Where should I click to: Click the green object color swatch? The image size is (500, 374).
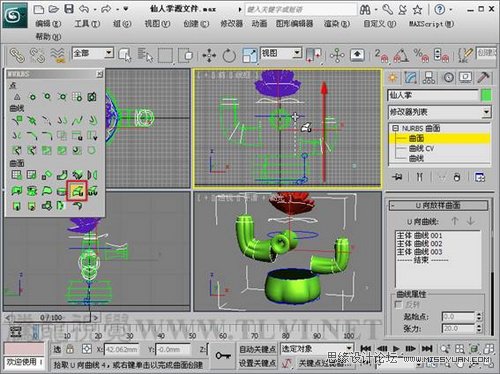(486, 96)
